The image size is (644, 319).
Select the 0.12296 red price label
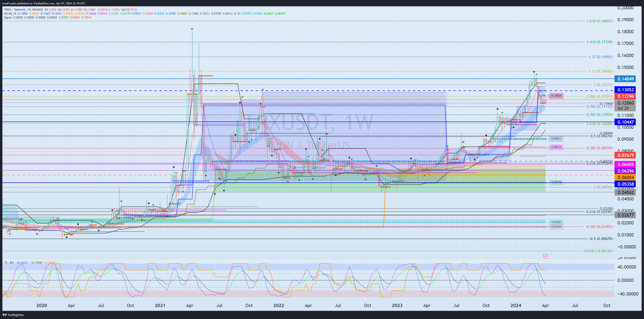point(626,96)
